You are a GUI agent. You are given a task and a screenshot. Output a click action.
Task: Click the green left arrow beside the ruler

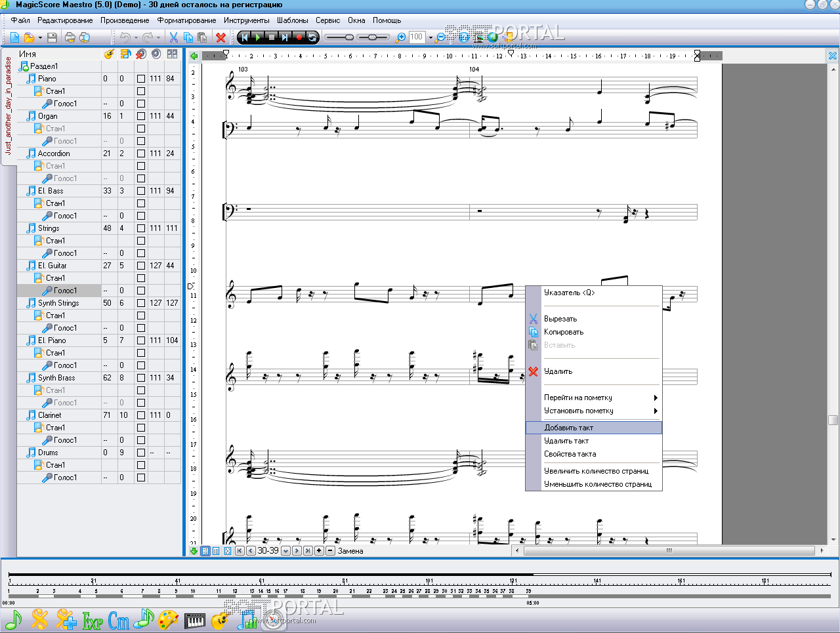(194, 56)
